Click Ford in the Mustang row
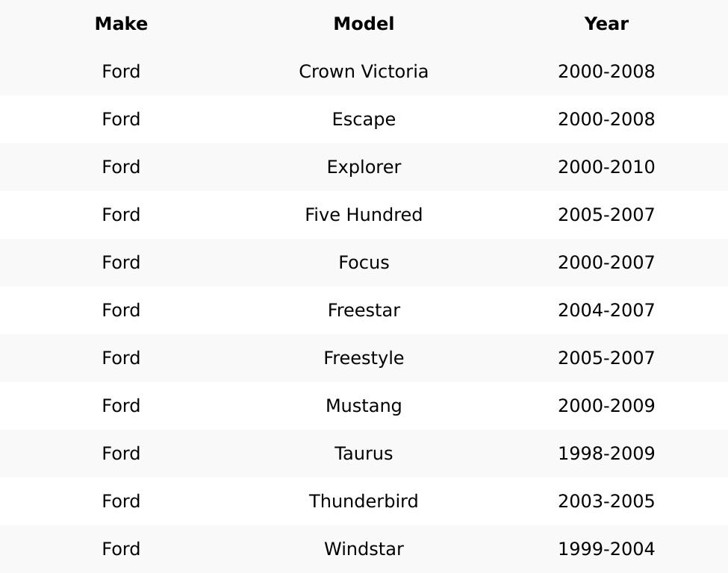728x573 pixels. click(121, 406)
